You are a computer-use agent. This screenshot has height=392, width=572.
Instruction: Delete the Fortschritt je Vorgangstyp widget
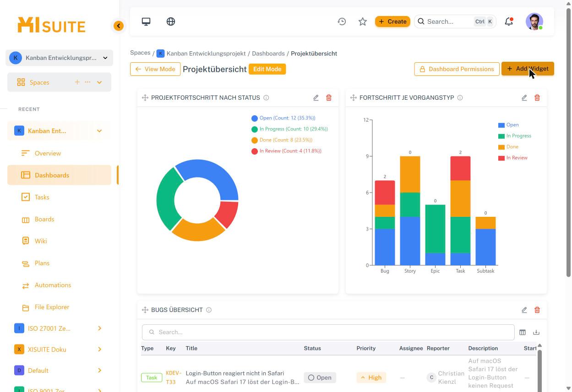pos(537,98)
